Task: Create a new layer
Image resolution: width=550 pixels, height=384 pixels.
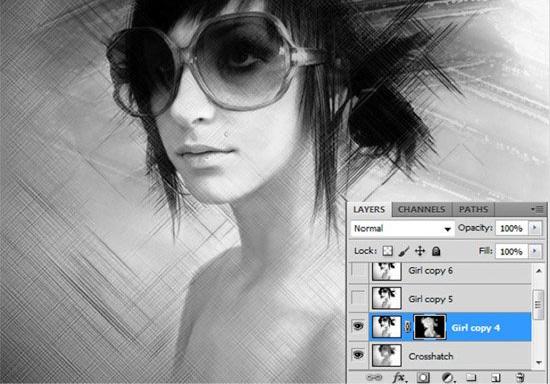Action: pyautogui.click(x=496, y=378)
